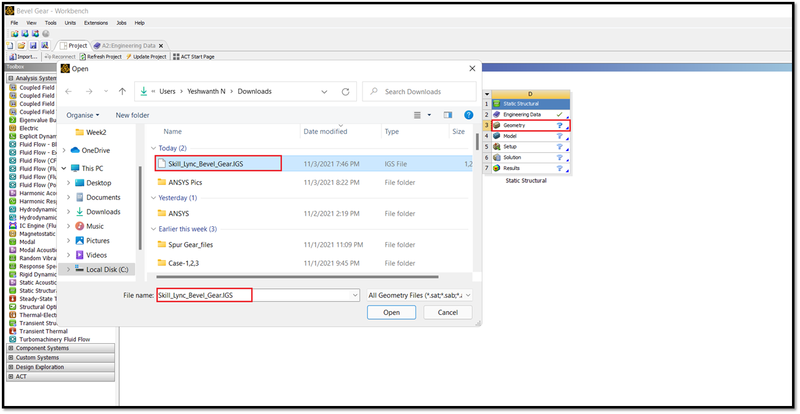800x414 pixels.
Task: Select Turbomachinery Fluid Flow in the Toolbox
Action: pyautogui.click(x=55, y=339)
